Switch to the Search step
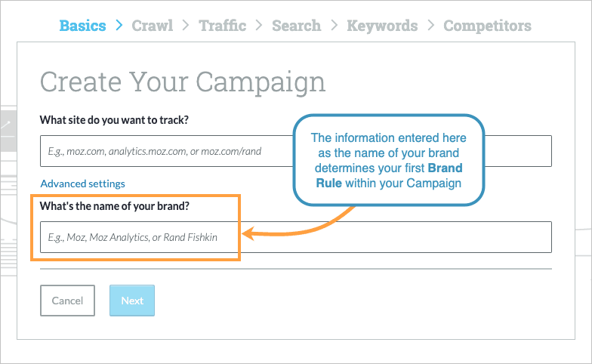The height and width of the screenshot is (364, 592). click(296, 26)
